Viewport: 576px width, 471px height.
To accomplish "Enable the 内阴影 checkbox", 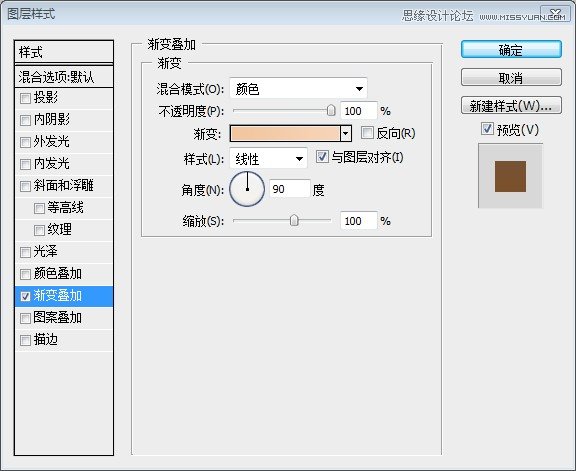I will [25, 120].
